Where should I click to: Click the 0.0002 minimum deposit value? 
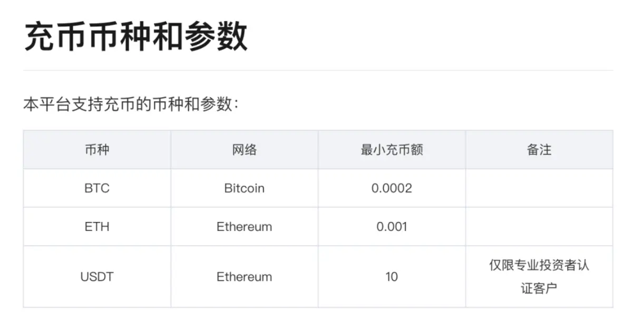(392, 188)
